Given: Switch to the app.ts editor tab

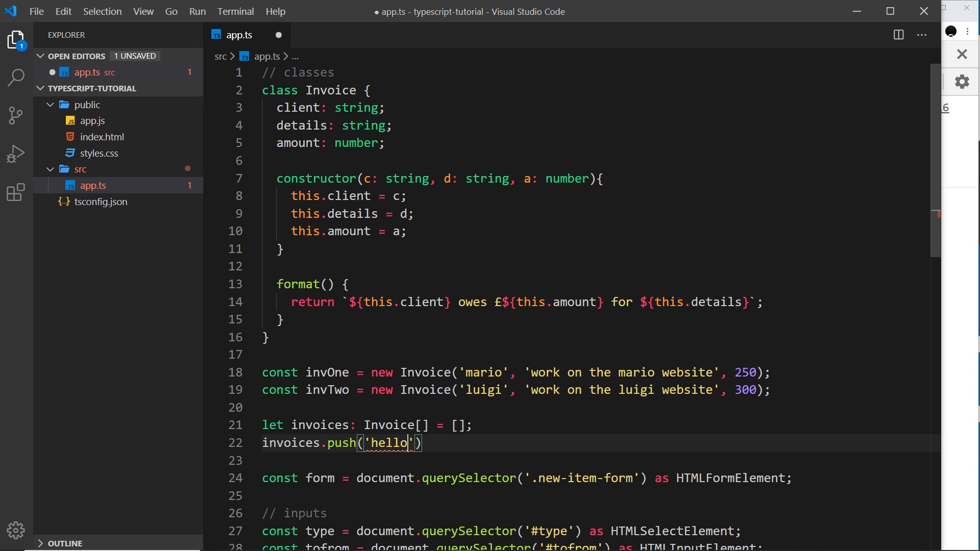Looking at the screenshot, I should [248, 35].
